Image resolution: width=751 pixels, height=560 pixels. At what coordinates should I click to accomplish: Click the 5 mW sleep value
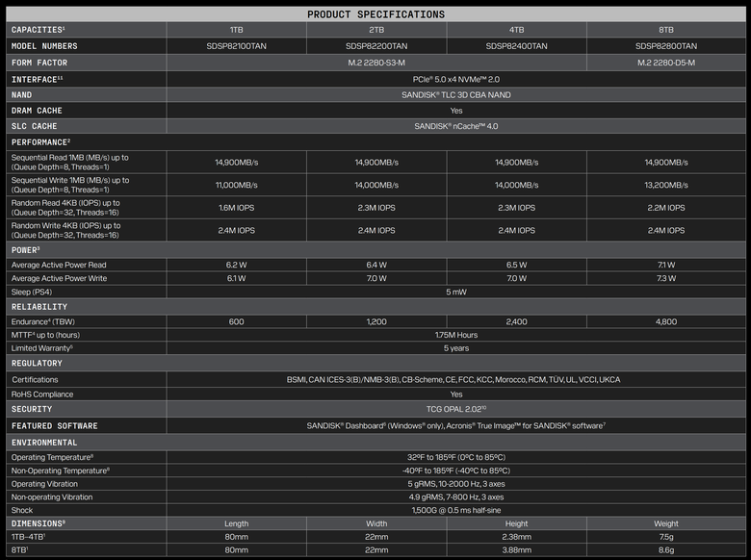coord(456,292)
